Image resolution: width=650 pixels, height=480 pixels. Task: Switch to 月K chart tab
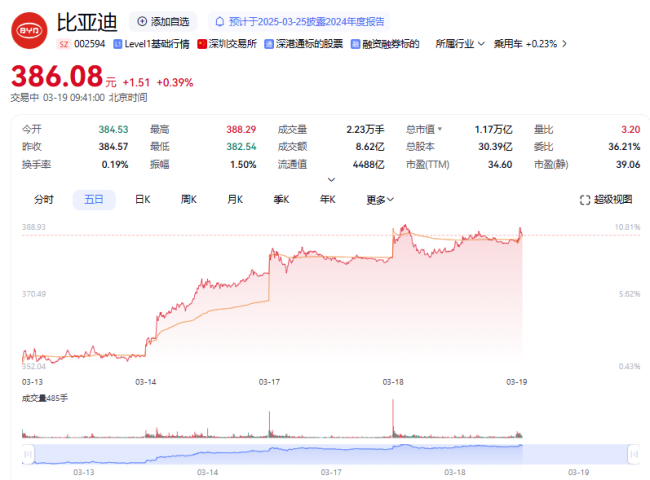tap(235, 200)
